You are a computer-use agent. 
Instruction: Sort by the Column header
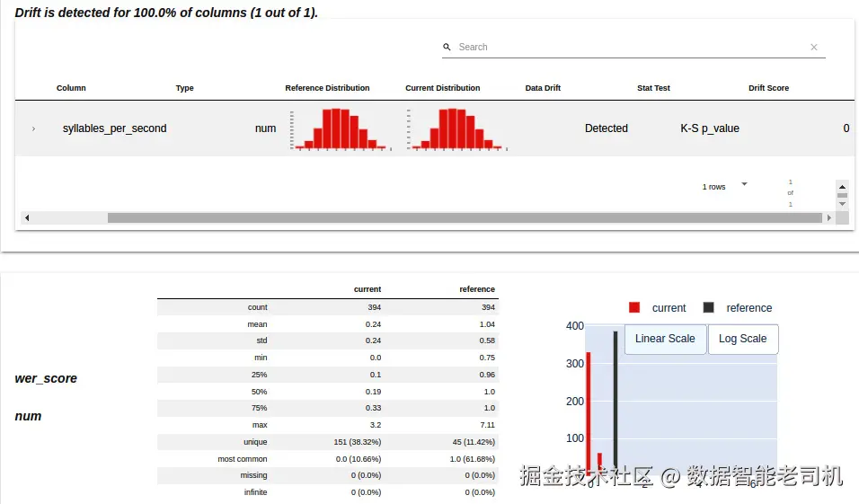71,88
